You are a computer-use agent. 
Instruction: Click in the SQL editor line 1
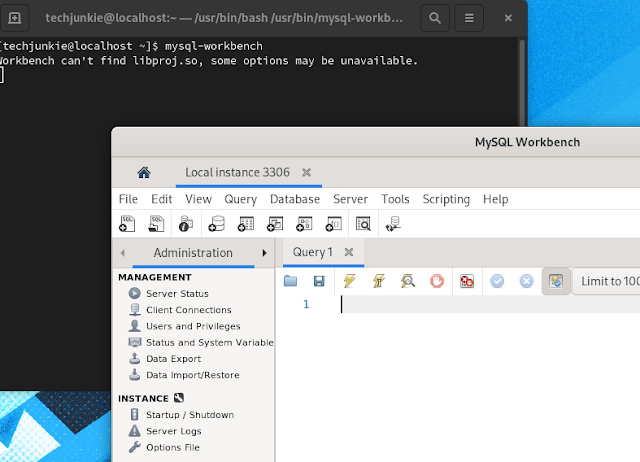pyautogui.click(x=490, y=304)
